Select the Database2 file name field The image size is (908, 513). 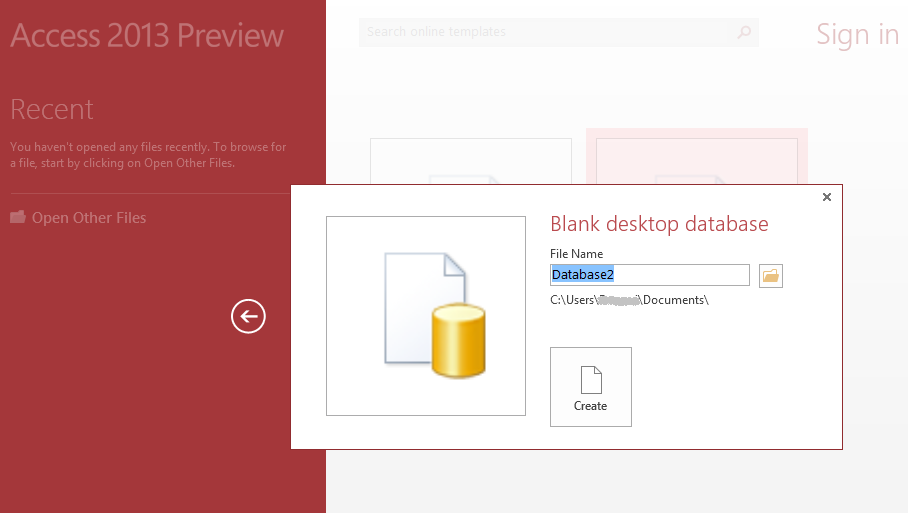650,275
